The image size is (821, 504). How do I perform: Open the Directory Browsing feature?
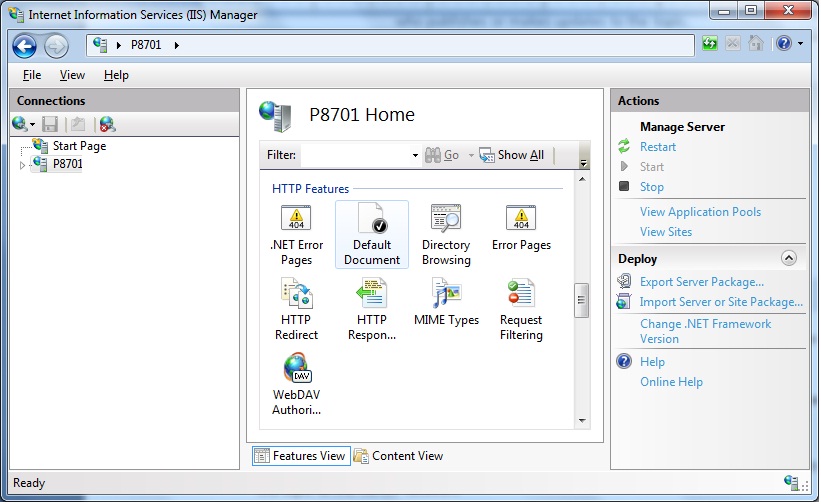click(446, 234)
